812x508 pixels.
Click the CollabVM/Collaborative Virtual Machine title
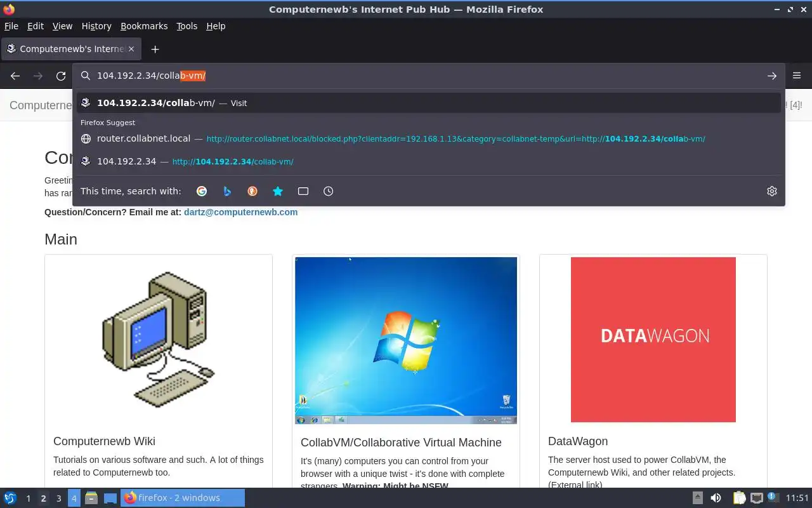click(401, 443)
